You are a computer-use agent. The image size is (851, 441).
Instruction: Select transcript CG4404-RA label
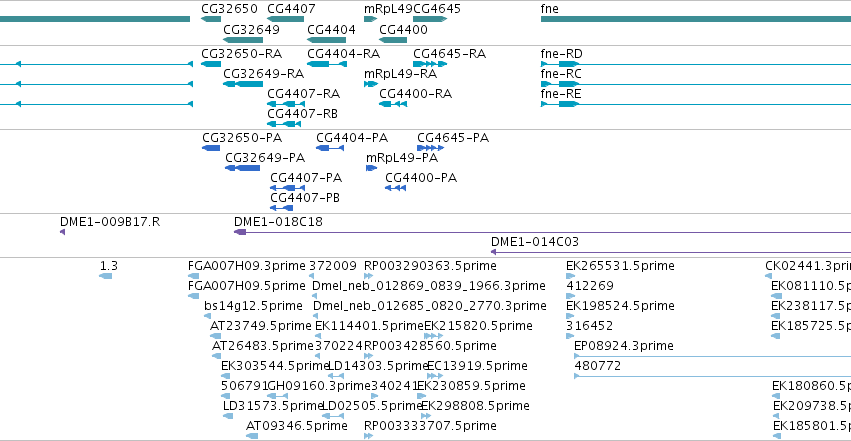pyautogui.click(x=344, y=54)
